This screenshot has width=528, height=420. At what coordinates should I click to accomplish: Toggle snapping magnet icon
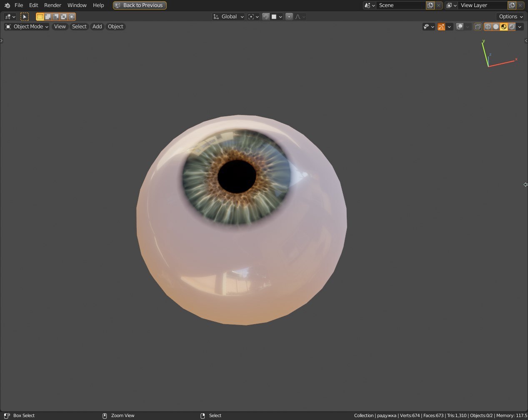click(x=265, y=17)
